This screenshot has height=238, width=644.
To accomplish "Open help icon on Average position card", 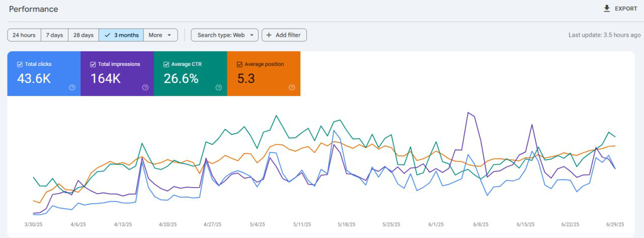I will [x=292, y=88].
